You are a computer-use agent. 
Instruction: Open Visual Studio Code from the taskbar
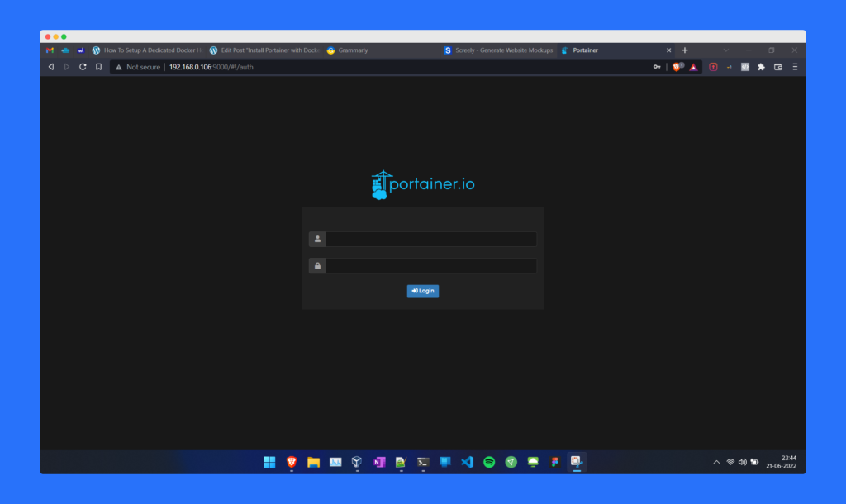[467, 462]
